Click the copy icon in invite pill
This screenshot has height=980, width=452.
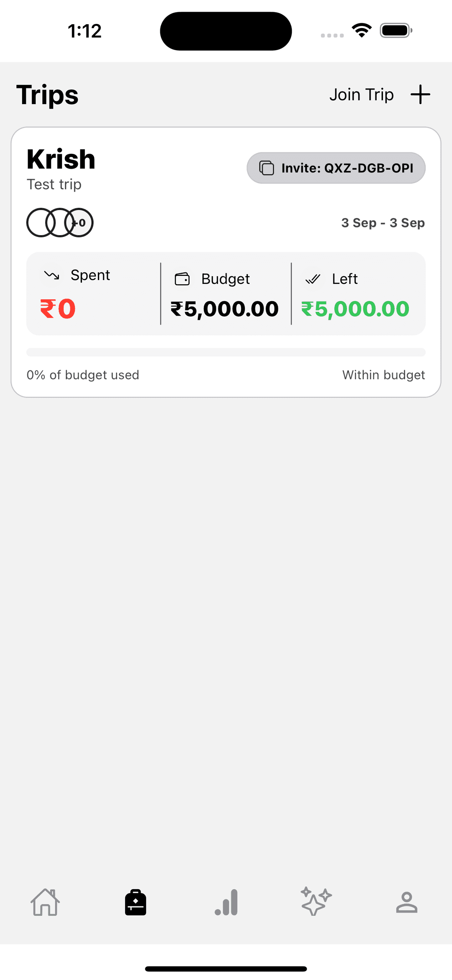[267, 168]
